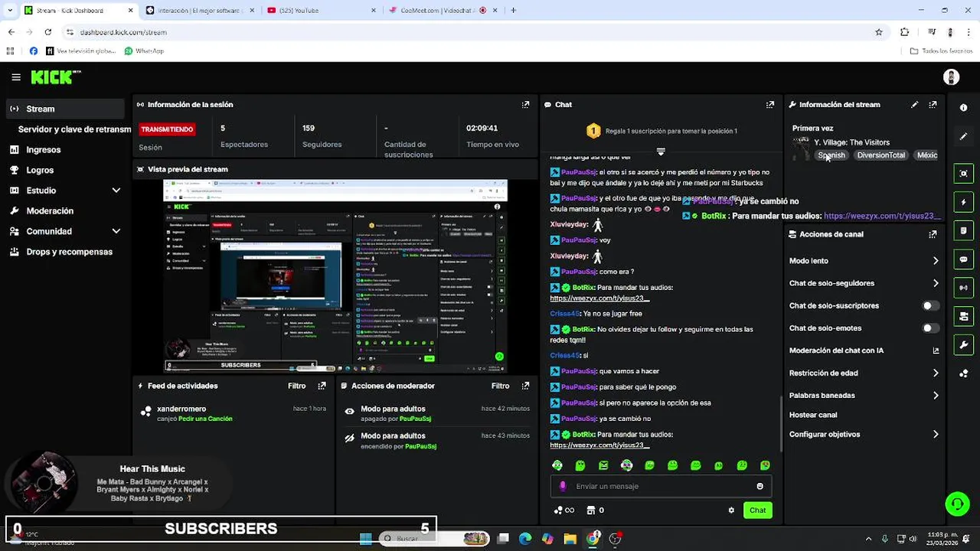The image size is (980, 551).
Task: Open Microsoft Edge from the taskbar
Action: tap(525, 539)
